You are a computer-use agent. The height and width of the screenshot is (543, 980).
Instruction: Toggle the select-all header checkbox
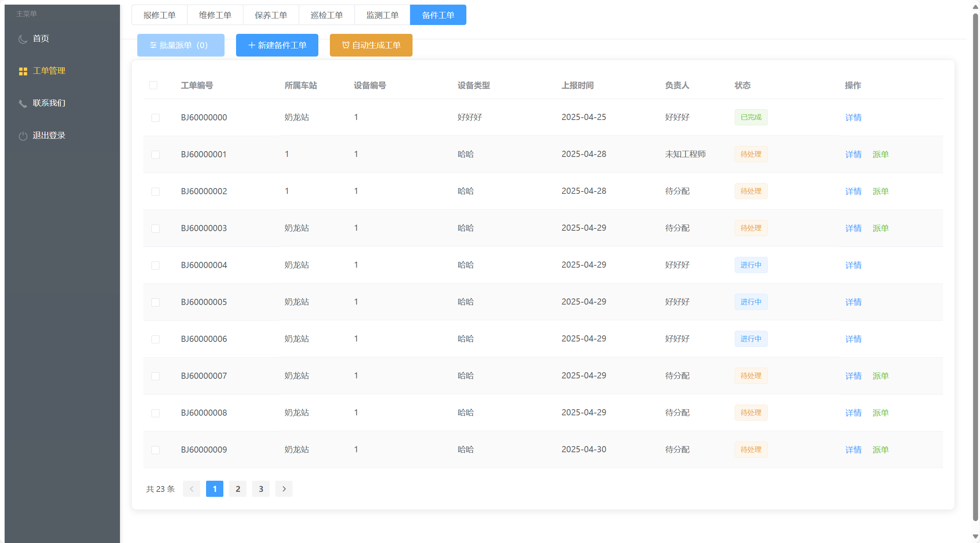pos(153,85)
